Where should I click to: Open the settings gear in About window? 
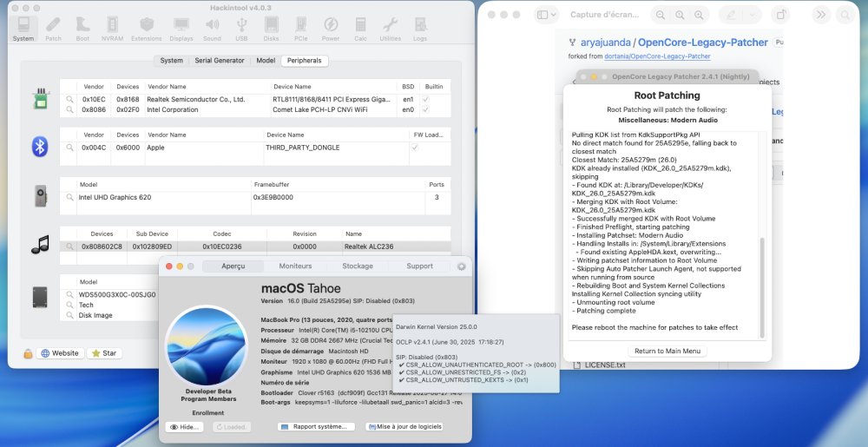pos(461,266)
